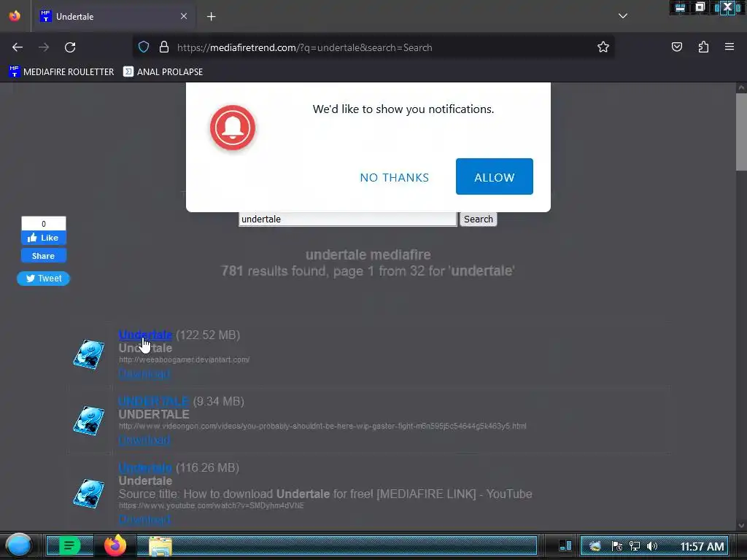
Task: Open the tracking protection shield icon
Action: (144, 47)
